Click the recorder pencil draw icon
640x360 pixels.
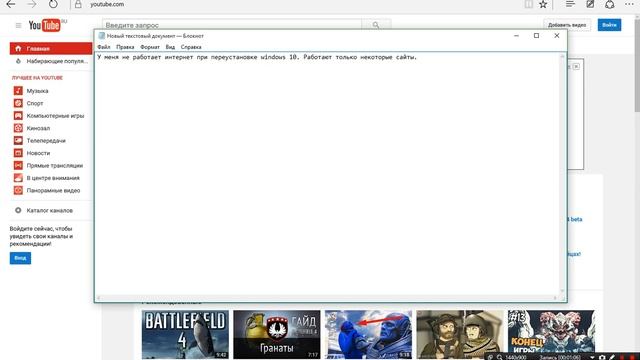click(x=612, y=357)
